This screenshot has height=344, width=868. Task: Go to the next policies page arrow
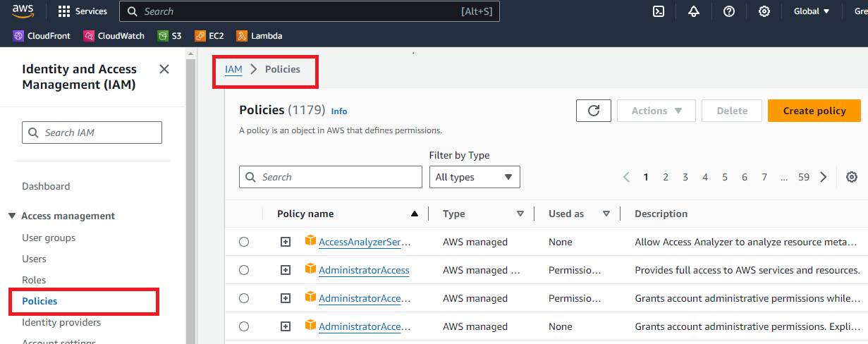pos(824,177)
